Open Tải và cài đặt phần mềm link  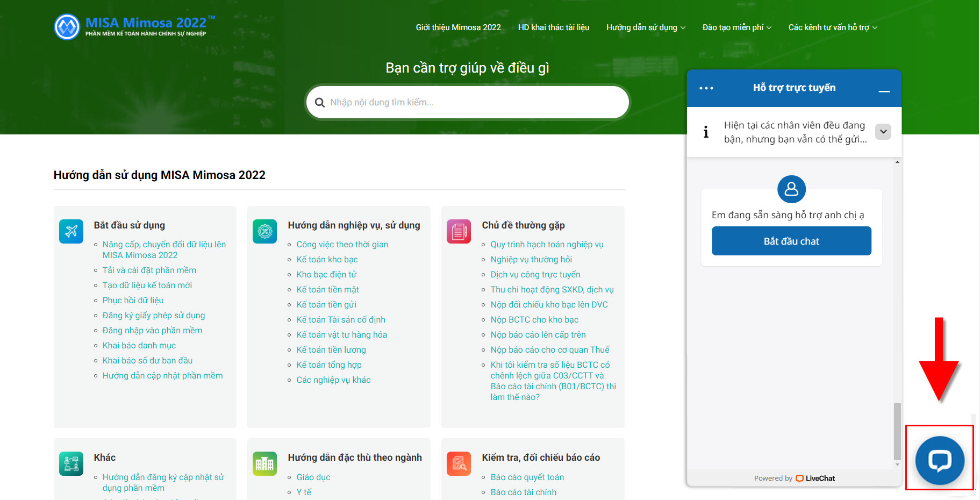[149, 270]
